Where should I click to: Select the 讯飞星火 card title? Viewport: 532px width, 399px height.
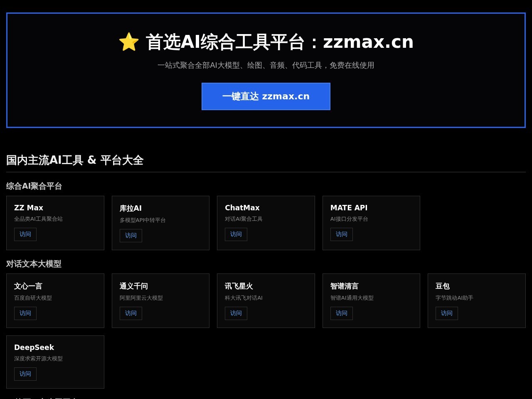point(239,286)
